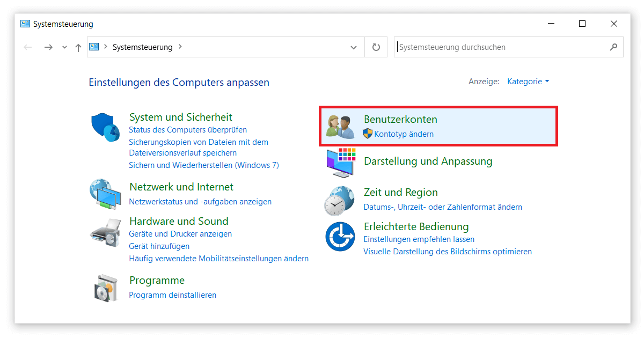Viewport: 644px width, 338px height.
Task: Click the System und Sicherheit shield icon
Action: [105, 126]
